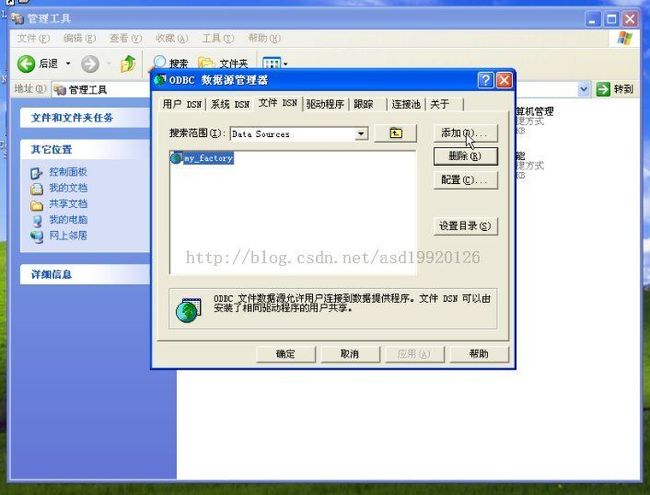Click the Forward arrow icon in Explorer toolbar
The width and height of the screenshot is (650, 495).
pos(90,64)
